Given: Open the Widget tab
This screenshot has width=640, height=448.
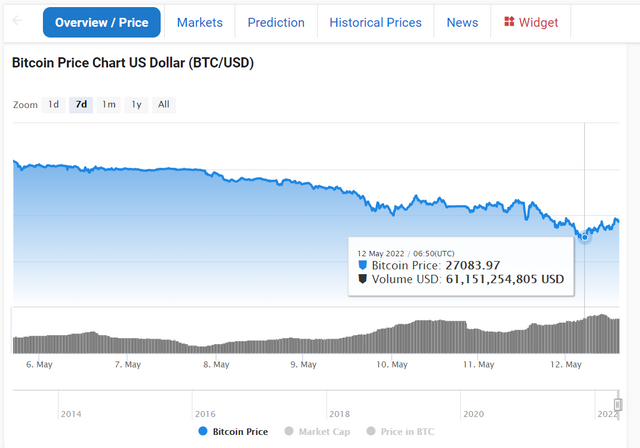Looking at the screenshot, I should pos(531,22).
